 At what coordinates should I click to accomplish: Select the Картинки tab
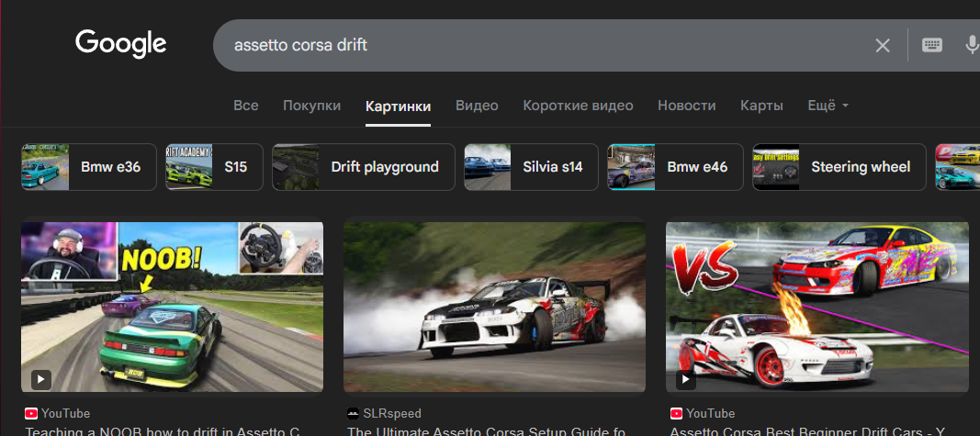[x=398, y=106]
